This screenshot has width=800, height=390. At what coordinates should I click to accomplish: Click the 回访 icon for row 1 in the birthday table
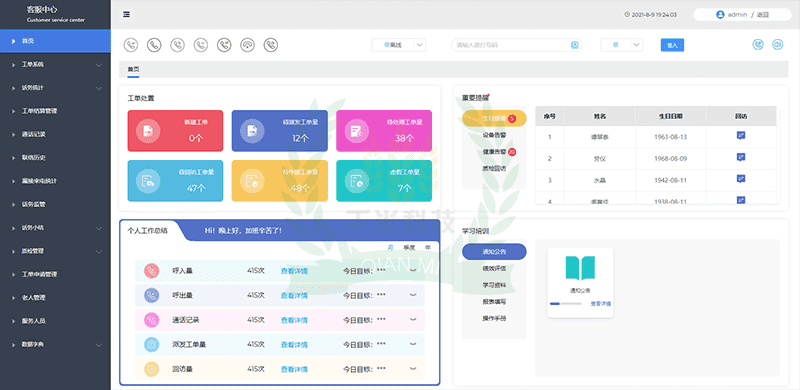(741, 136)
